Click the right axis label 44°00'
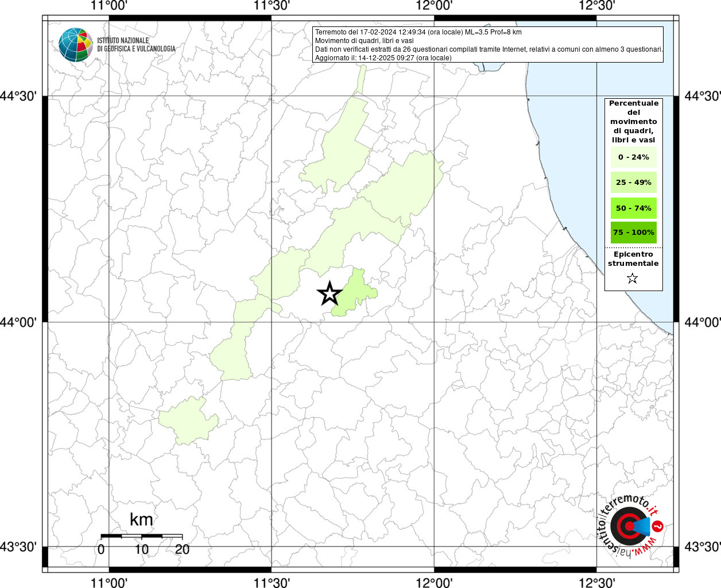The height and width of the screenshot is (588, 721). pos(702,322)
